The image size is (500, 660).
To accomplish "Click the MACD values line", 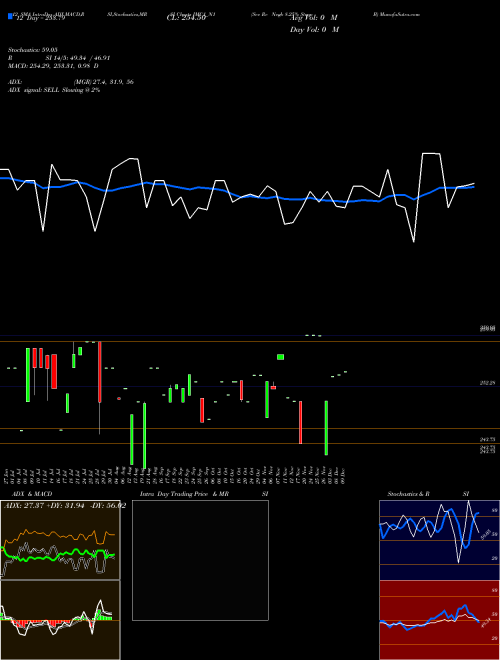I will point(53,66).
